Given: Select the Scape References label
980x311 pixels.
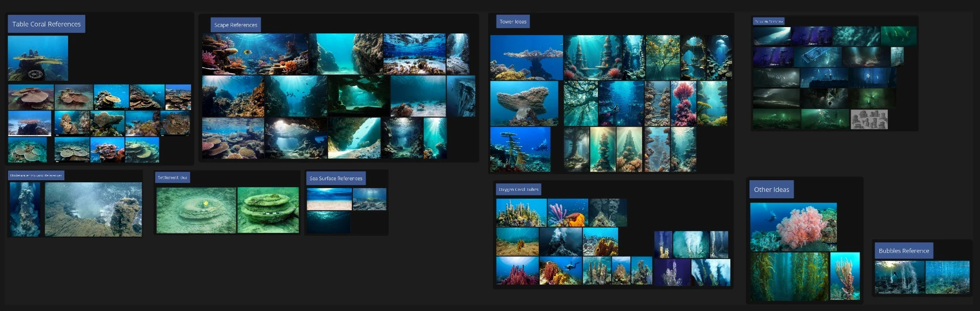Looking at the screenshot, I should point(236,25).
